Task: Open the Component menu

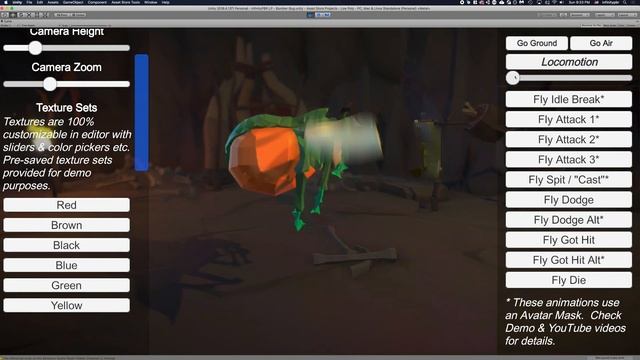Action: tap(97, 2)
